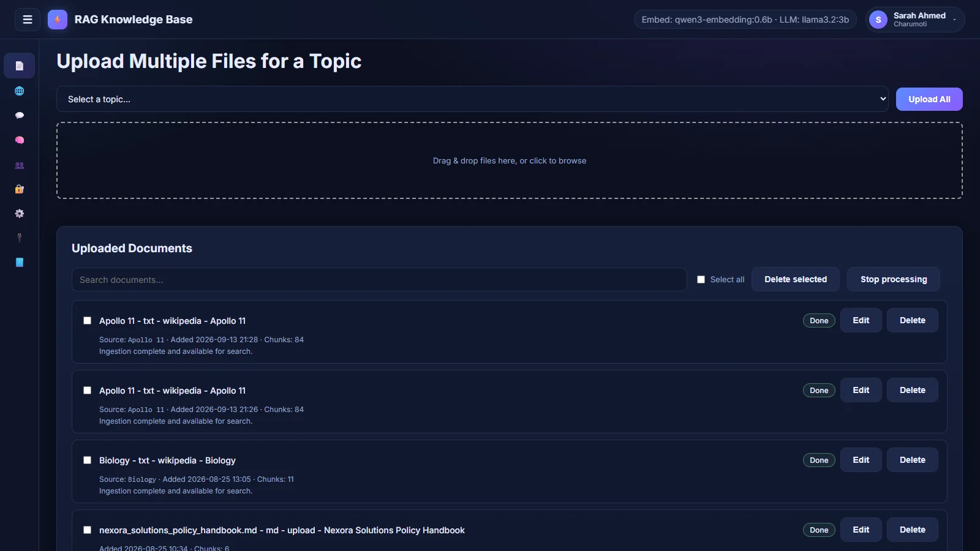Click the drag & drop files browse area
980x551 pixels.
pyautogui.click(x=510, y=160)
